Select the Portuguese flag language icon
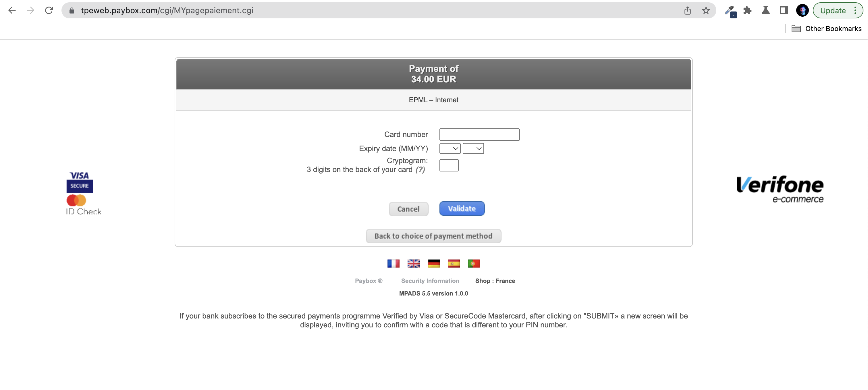Viewport: 868px width, 390px height. pyautogui.click(x=474, y=263)
